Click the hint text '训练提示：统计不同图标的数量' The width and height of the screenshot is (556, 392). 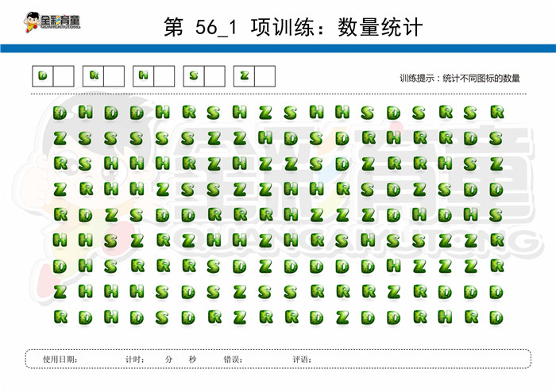(460, 79)
